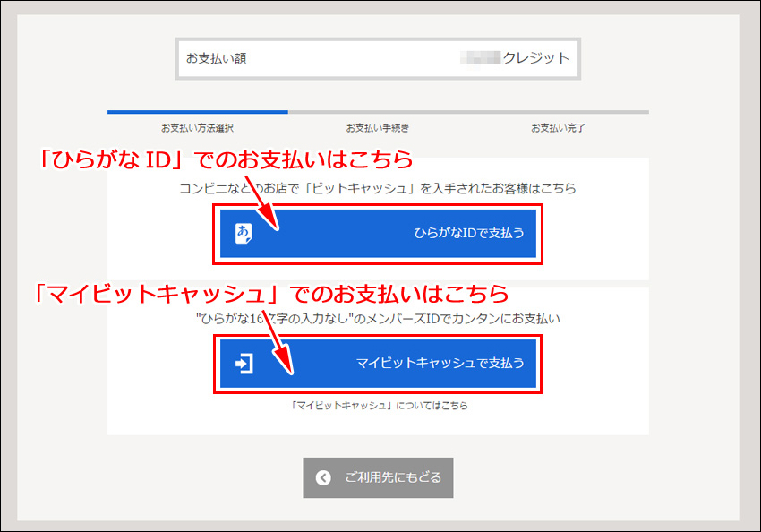Click the お支払い額 label text
Viewport: 761px width, 532px height.
[217, 58]
